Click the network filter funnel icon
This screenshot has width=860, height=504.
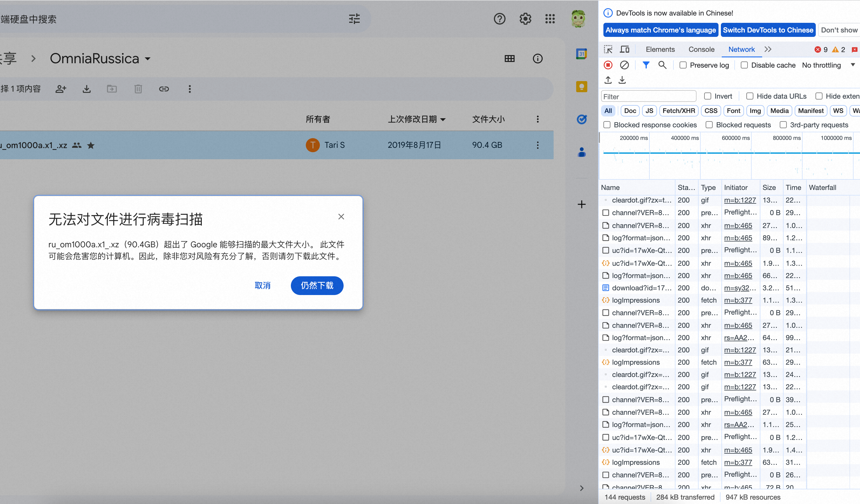tap(646, 65)
